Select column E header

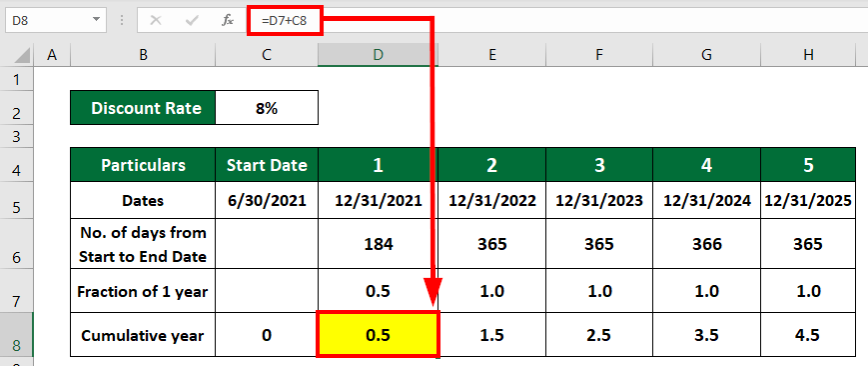pos(491,54)
